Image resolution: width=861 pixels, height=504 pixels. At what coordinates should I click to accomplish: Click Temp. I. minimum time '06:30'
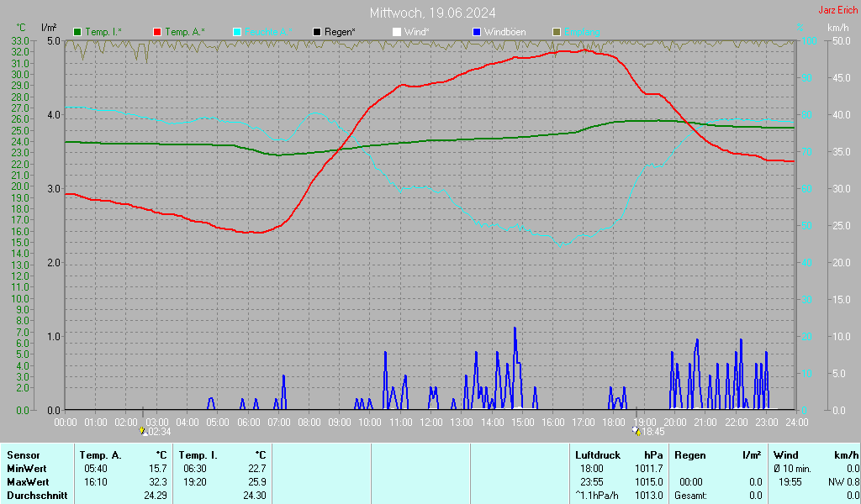195,469
